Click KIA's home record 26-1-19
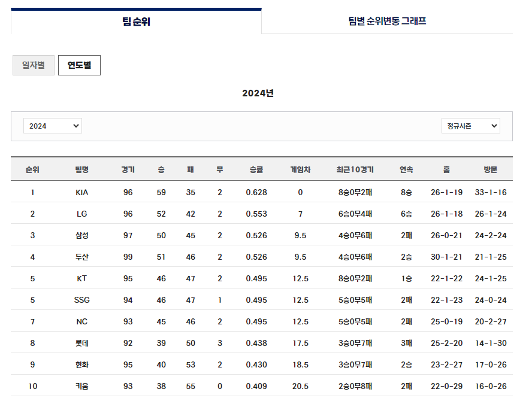This screenshot has height=401, width=532. pos(446,192)
